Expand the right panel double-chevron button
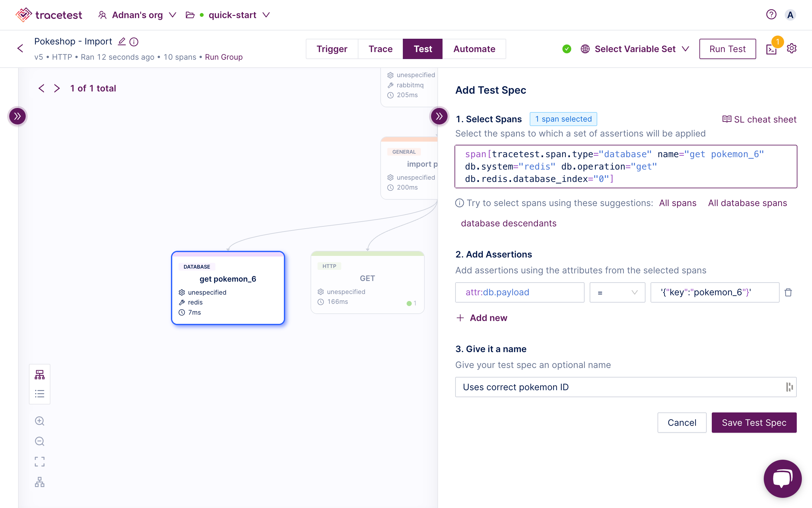The height and width of the screenshot is (508, 812). point(439,116)
